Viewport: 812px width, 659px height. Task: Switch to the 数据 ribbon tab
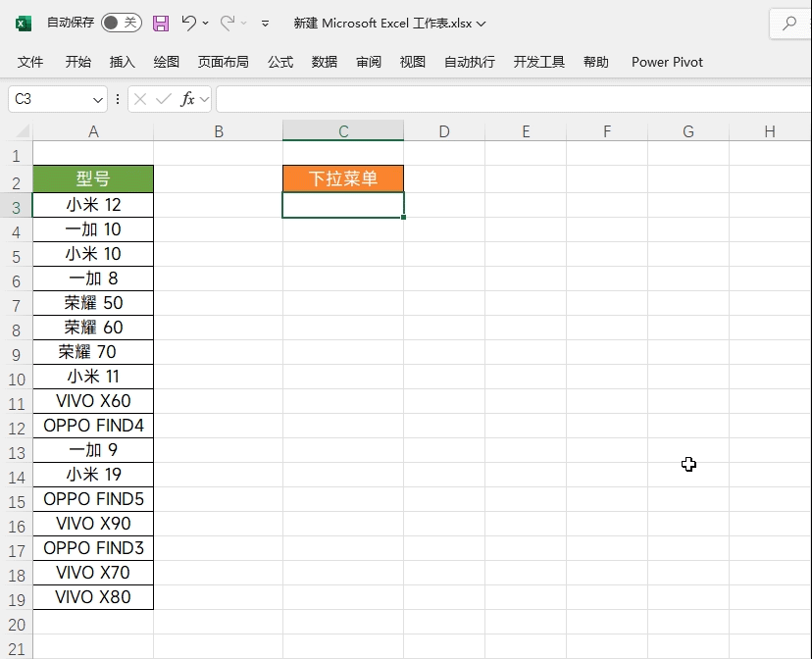tap(325, 62)
